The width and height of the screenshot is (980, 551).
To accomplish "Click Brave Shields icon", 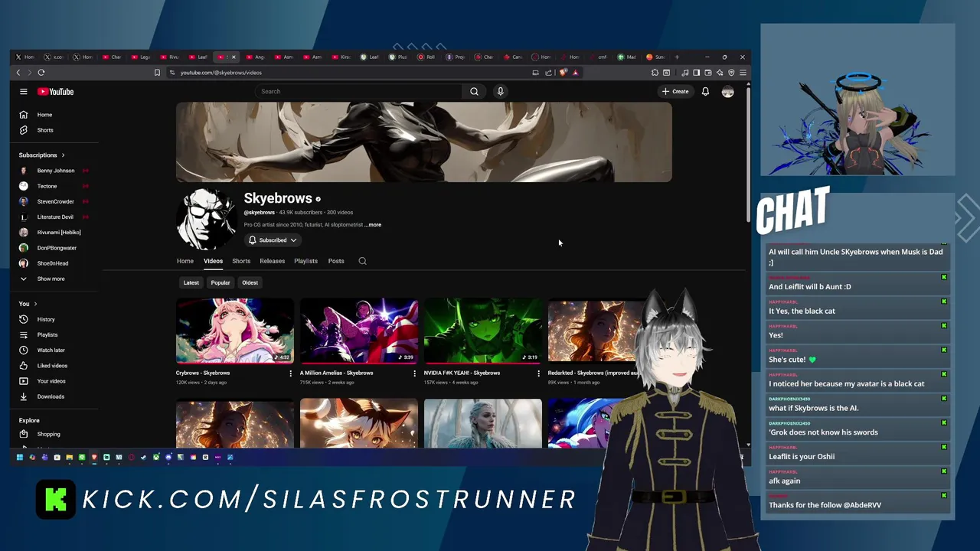I will pyautogui.click(x=563, y=73).
